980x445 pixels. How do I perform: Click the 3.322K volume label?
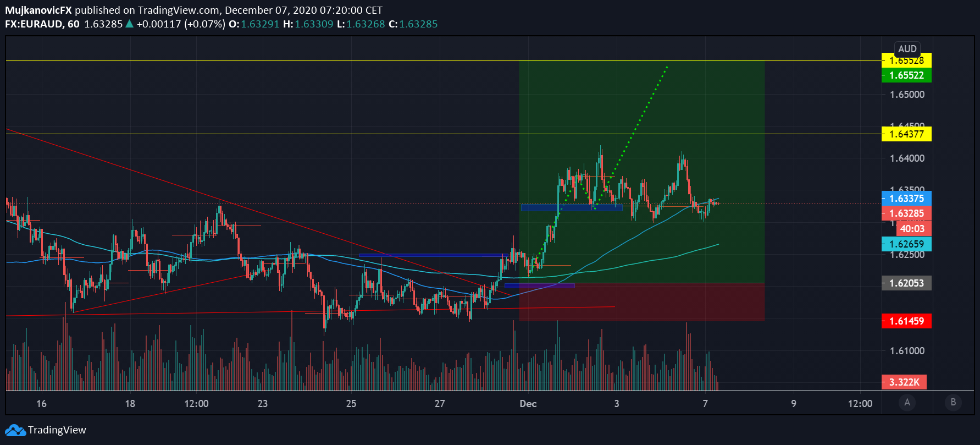coord(904,382)
